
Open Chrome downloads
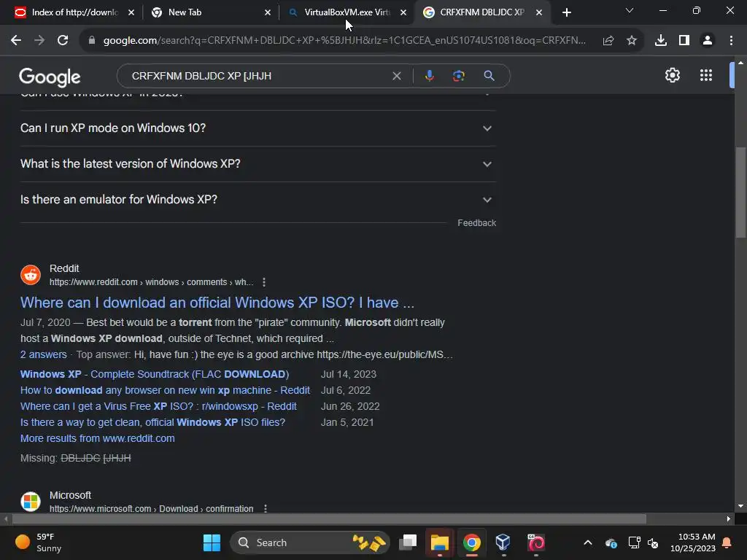pos(660,41)
